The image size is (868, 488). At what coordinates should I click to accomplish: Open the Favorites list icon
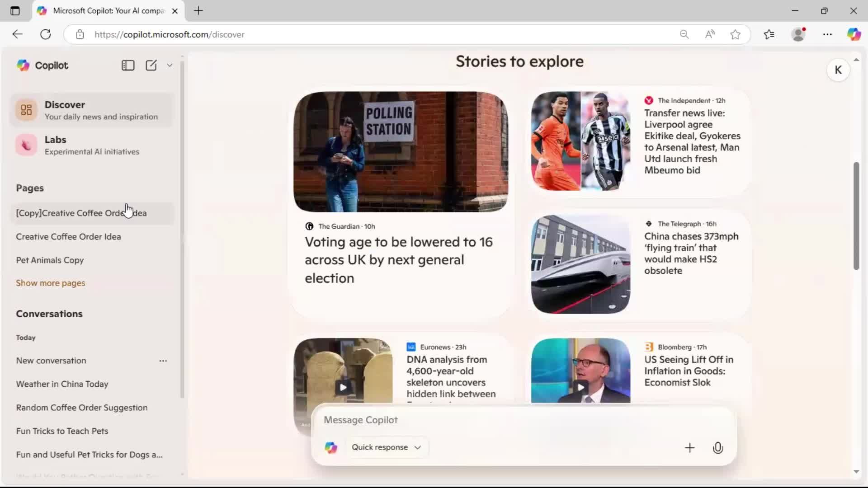(769, 34)
